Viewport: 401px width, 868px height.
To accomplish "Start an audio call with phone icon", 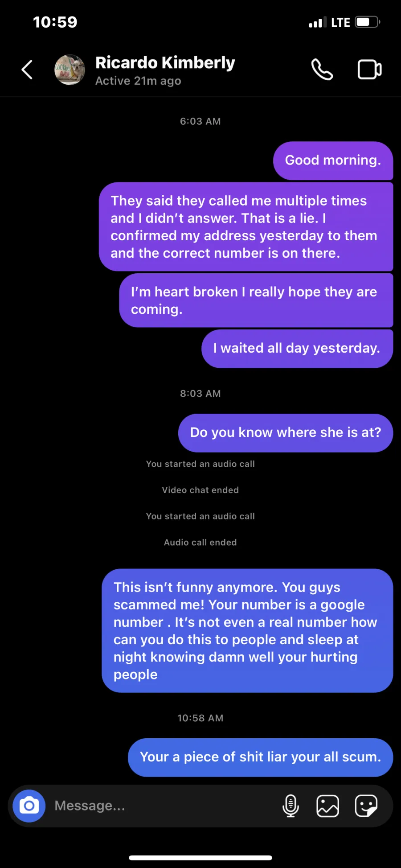I will tap(322, 70).
